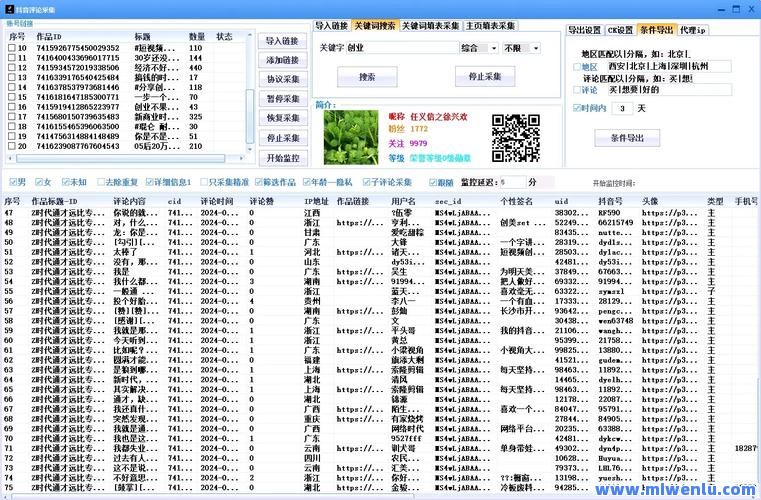Click the 恢复采集 button

pyautogui.click(x=282, y=118)
